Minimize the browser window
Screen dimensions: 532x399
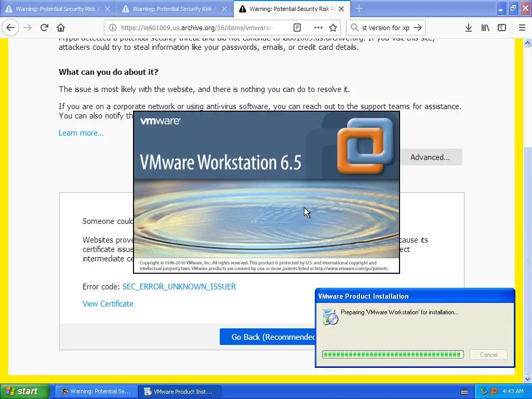click(501, 9)
